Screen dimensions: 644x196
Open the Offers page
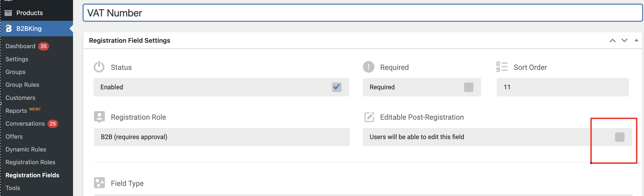coord(14,136)
